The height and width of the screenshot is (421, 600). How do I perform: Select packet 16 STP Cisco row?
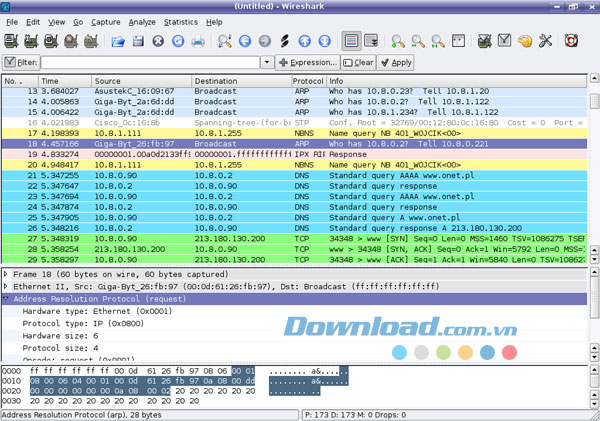(x=294, y=123)
